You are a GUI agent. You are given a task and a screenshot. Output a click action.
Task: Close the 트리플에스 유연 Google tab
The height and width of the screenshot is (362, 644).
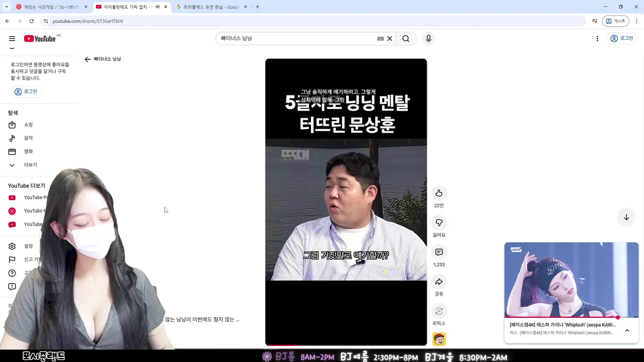[x=246, y=7]
